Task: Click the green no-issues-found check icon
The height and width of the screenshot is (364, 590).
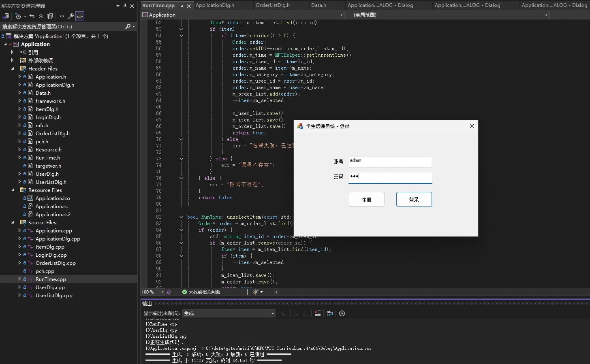Action: coord(184,292)
